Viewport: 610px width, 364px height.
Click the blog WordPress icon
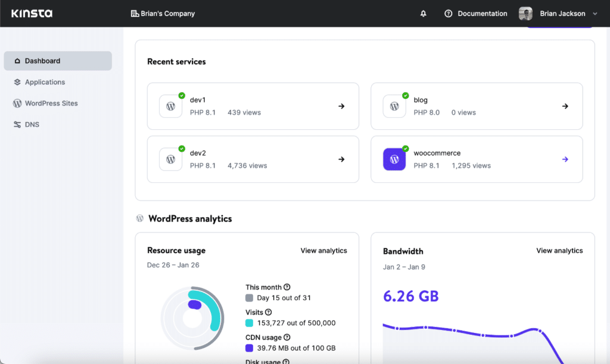click(x=394, y=106)
